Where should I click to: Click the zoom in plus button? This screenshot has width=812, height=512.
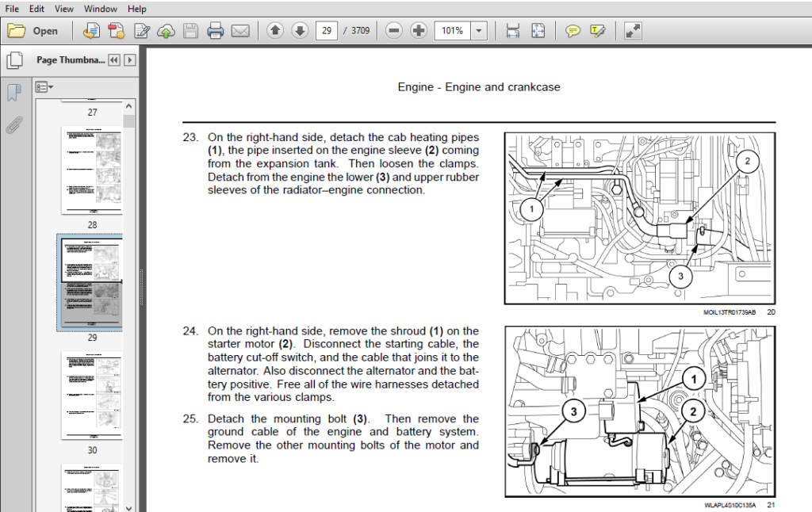pos(419,31)
